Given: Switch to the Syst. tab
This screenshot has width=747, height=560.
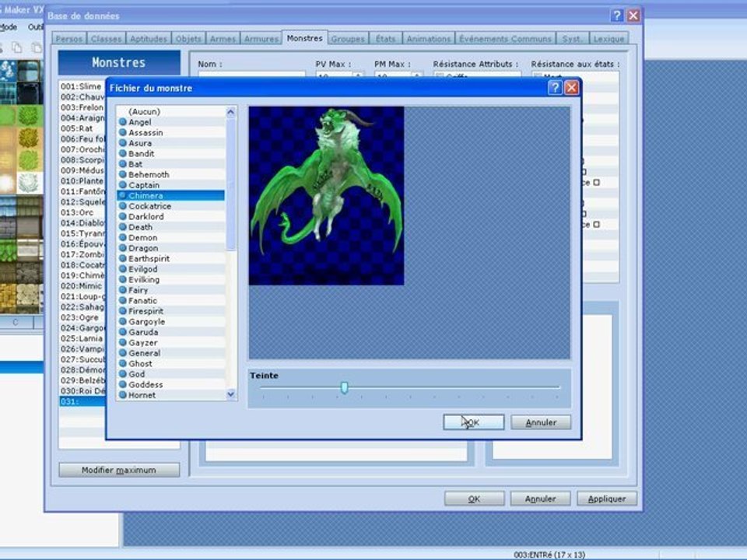Looking at the screenshot, I should click(572, 39).
